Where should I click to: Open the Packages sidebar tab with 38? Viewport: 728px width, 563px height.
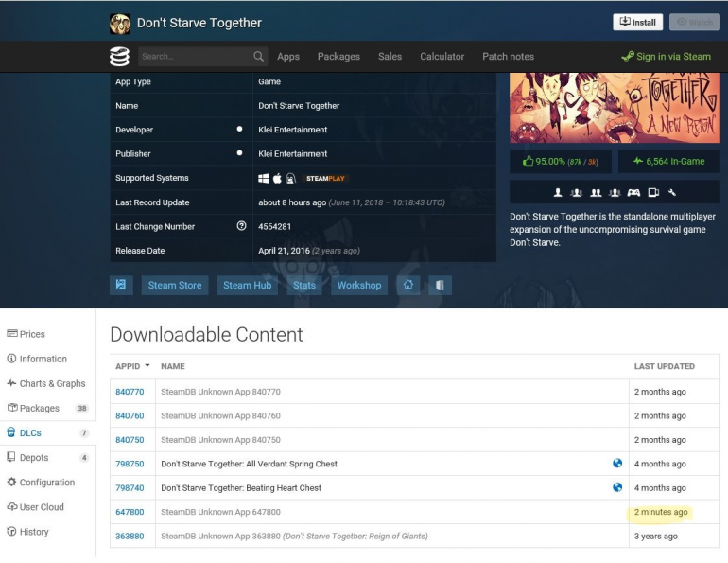48,408
